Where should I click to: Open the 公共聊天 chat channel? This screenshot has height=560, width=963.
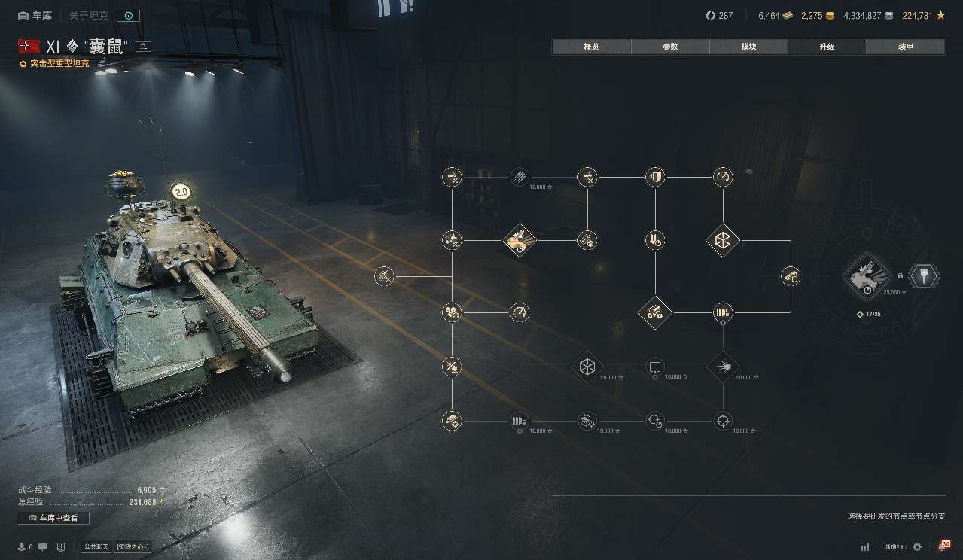tap(96, 546)
